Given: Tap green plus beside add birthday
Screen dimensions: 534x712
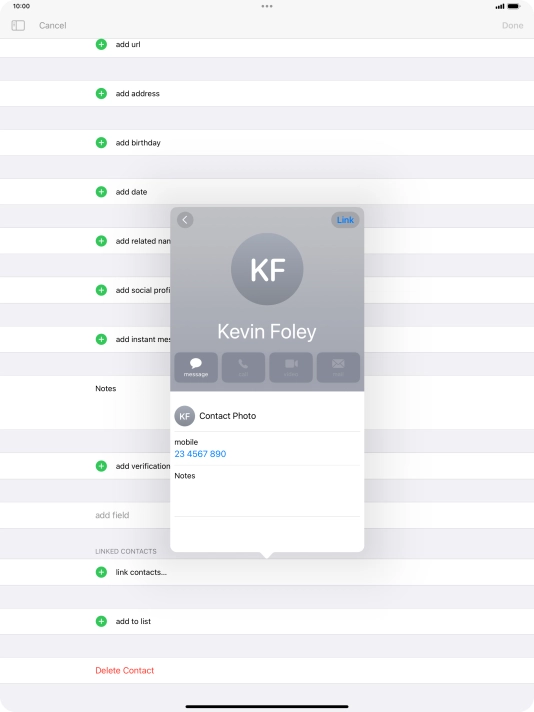Looking at the screenshot, I should tap(101, 143).
